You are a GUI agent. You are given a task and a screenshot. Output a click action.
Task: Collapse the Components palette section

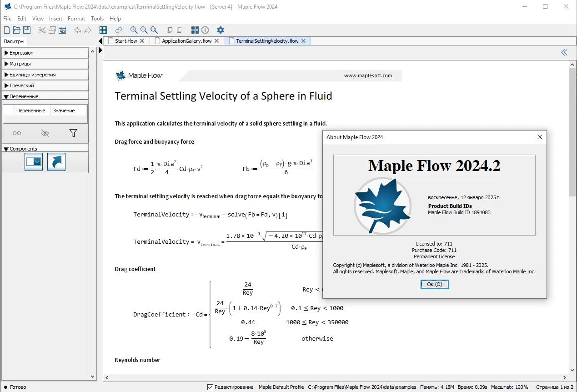coord(45,149)
